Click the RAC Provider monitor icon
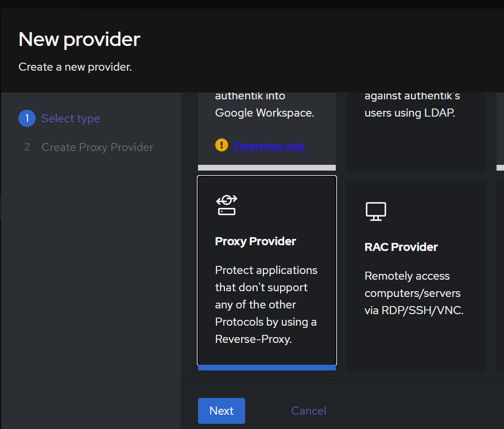Screen dimensions: 504x429 (x=375, y=211)
